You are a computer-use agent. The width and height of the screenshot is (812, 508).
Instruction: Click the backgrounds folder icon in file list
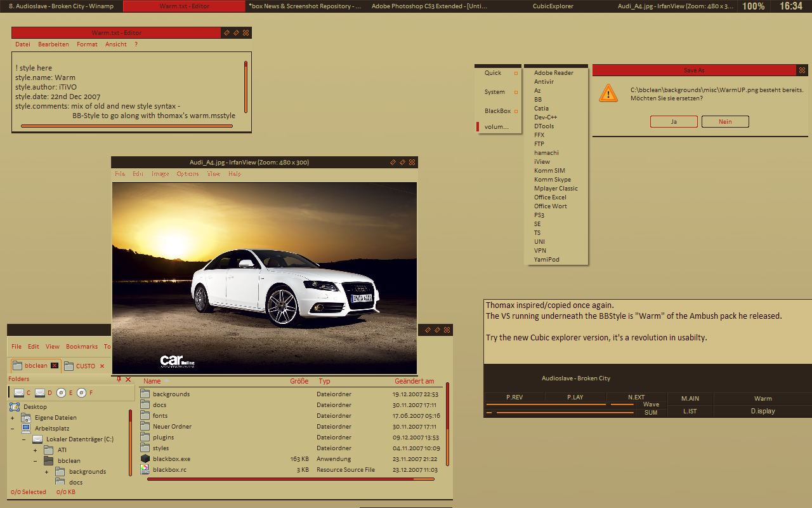point(145,394)
